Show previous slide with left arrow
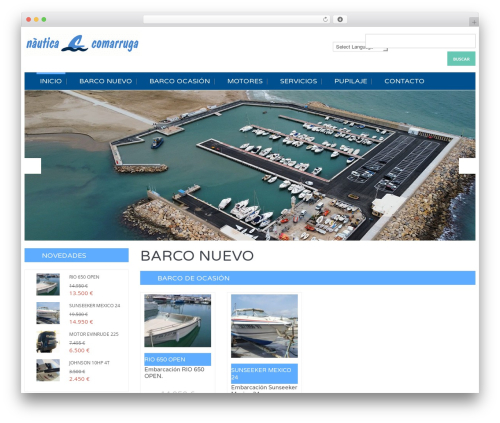Screen dimensions: 500x423 (33, 166)
